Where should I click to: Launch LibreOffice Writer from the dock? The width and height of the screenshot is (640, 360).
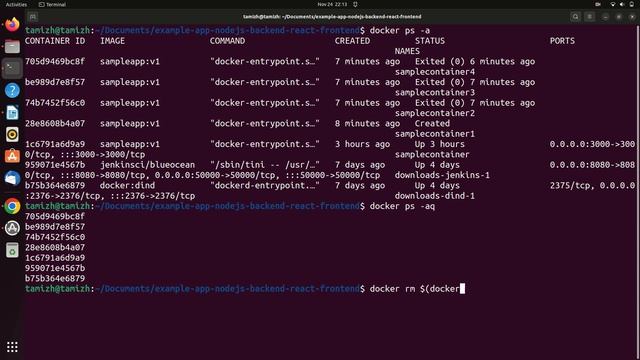[x=12, y=113]
